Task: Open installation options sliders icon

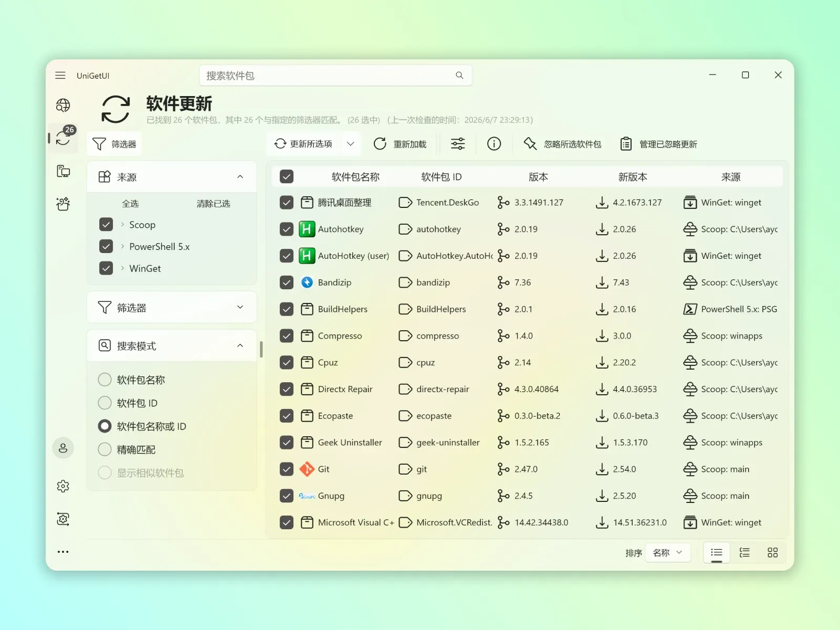Action: point(458,144)
